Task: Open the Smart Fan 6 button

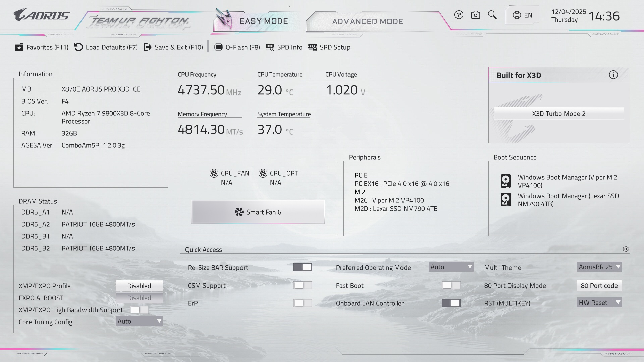Action: (258, 212)
